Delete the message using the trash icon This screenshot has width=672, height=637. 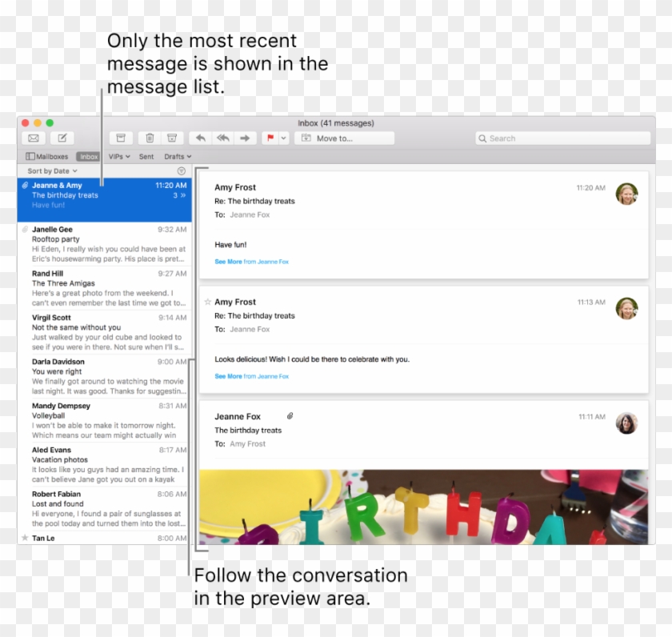[149, 138]
